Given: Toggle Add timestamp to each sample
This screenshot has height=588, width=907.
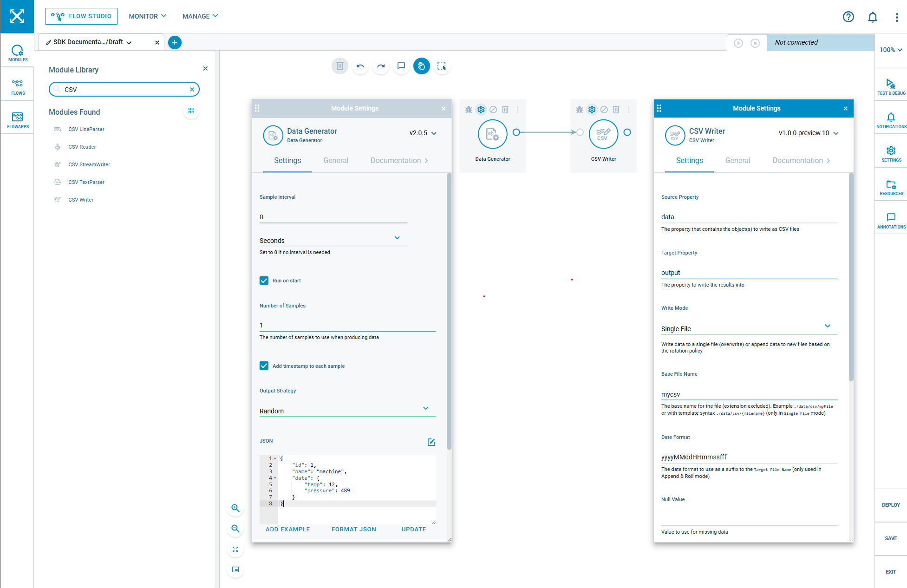Looking at the screenshot, I should (264, 366).
